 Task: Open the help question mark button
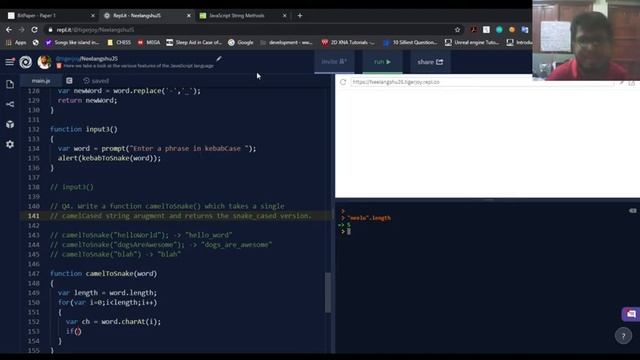(623, 336)
